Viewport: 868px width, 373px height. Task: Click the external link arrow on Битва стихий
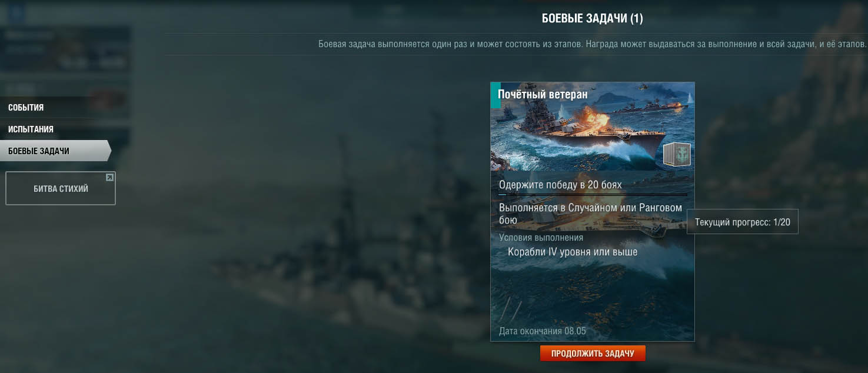pos(109,177)
